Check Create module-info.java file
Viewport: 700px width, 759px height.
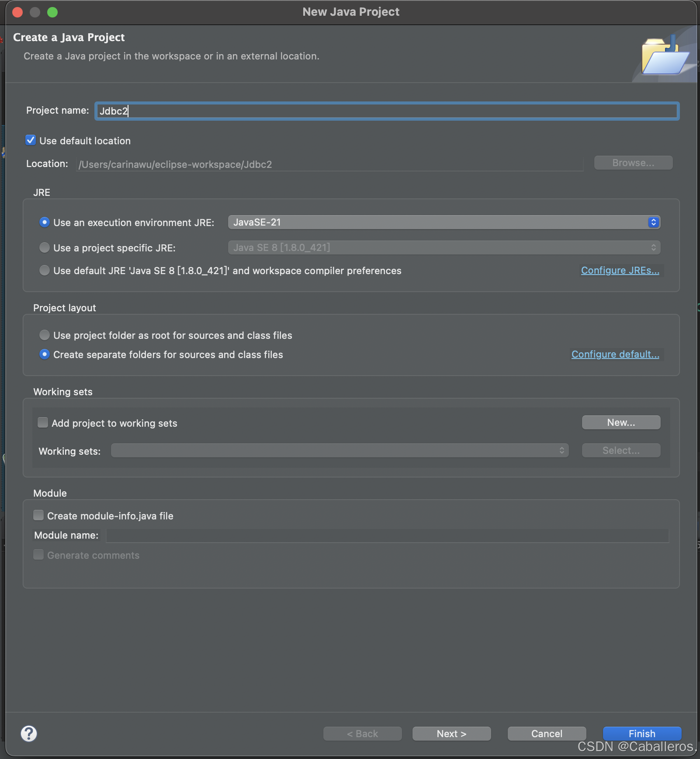(x=38, y=515)
